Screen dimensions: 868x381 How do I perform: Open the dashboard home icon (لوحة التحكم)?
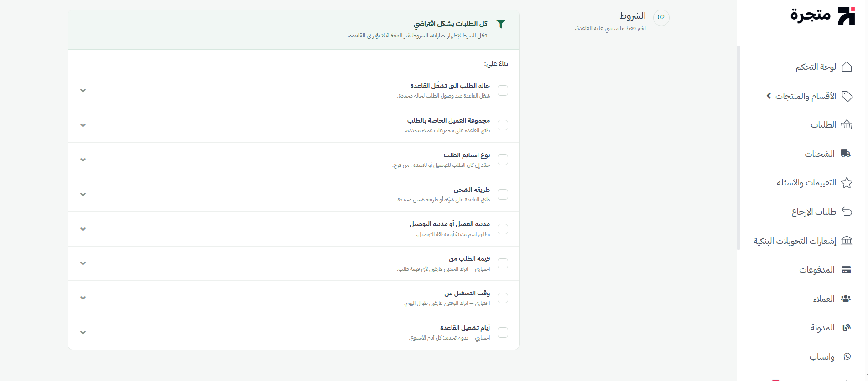(x=847, y=67)
